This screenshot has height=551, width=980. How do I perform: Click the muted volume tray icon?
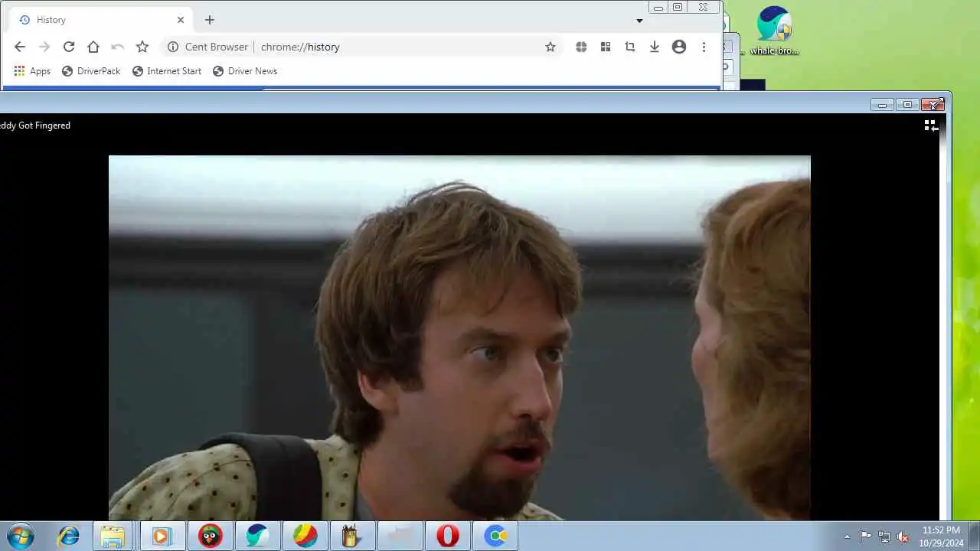pos(903,536)
